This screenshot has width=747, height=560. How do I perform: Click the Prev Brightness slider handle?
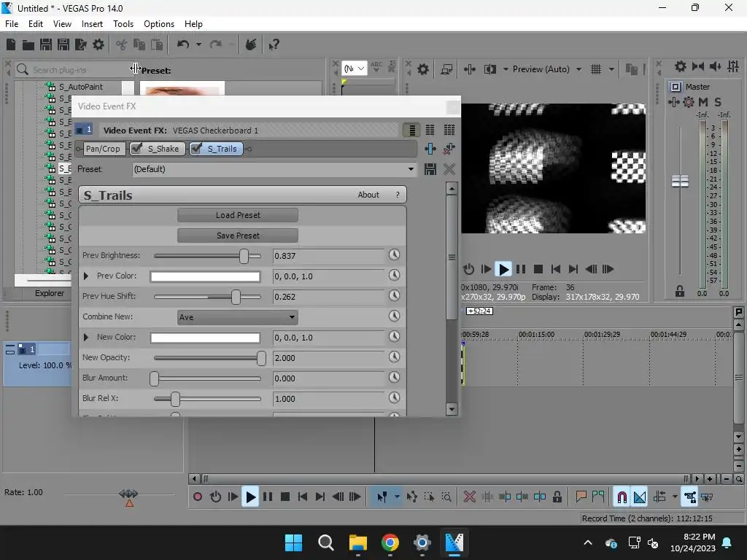coord(244,256)
